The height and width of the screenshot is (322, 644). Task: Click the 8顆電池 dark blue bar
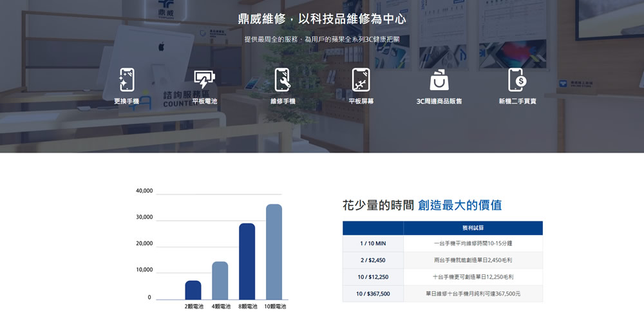click(x=247, y=261)
